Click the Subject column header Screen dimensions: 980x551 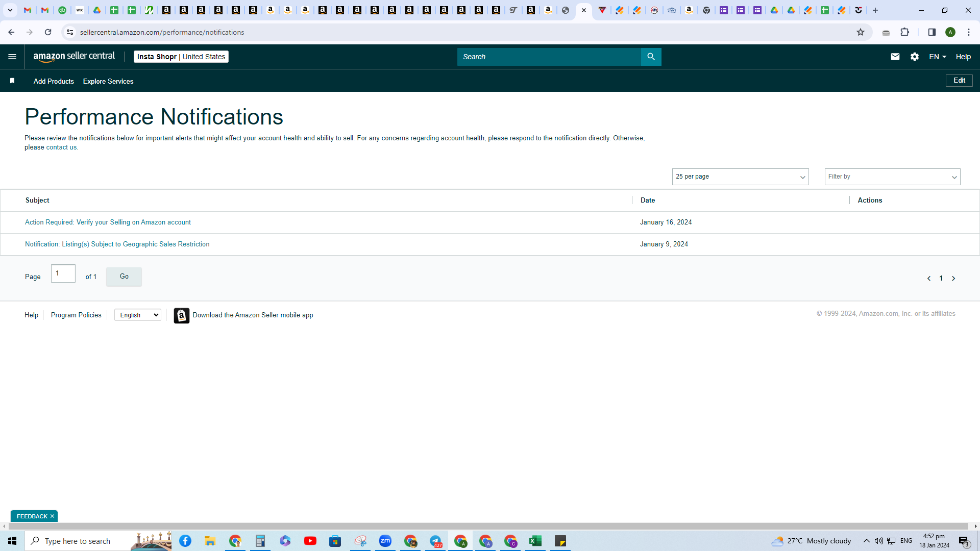tap(37, 201)
